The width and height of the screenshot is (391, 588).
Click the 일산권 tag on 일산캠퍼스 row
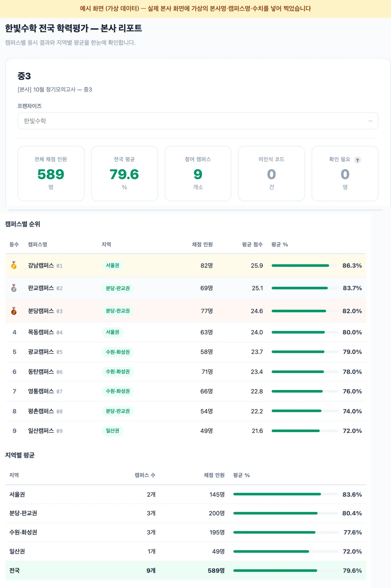pos(113,430)
